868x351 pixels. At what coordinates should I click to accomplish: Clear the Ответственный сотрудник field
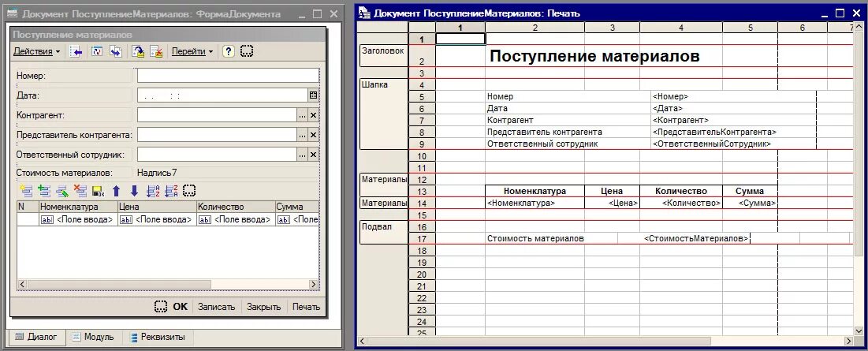pos(313,155)
